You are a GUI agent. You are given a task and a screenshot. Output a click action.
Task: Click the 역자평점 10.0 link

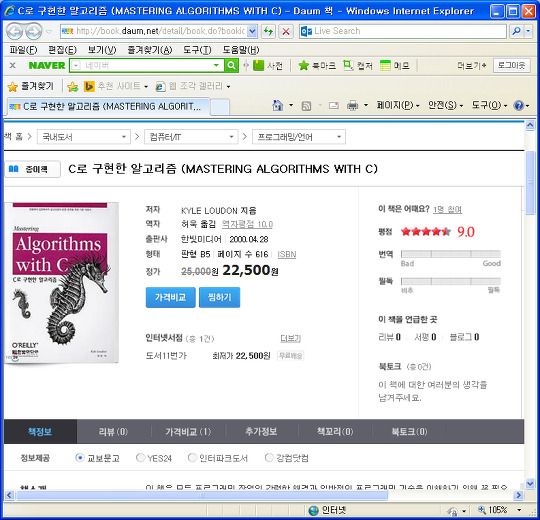(247, 225)
